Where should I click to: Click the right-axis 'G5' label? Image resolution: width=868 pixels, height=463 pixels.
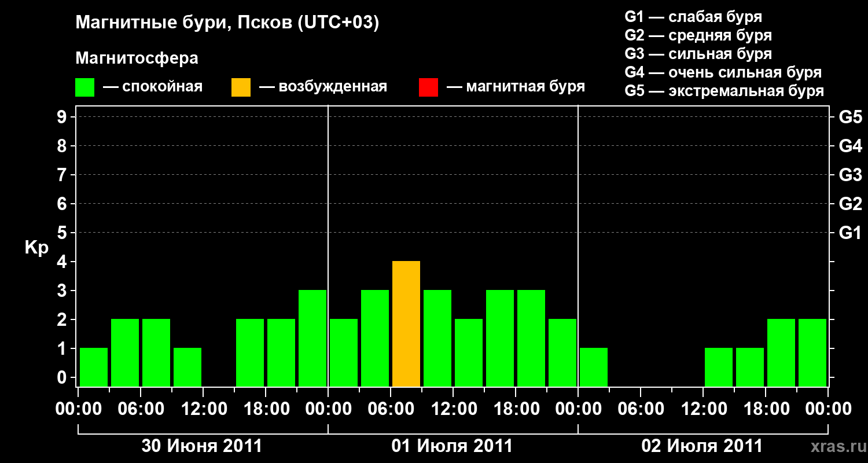[851, 117]
